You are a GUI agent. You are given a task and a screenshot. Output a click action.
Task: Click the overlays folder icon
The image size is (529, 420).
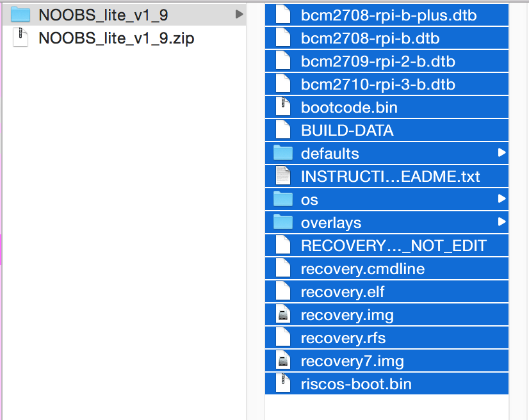coord(282,222)
